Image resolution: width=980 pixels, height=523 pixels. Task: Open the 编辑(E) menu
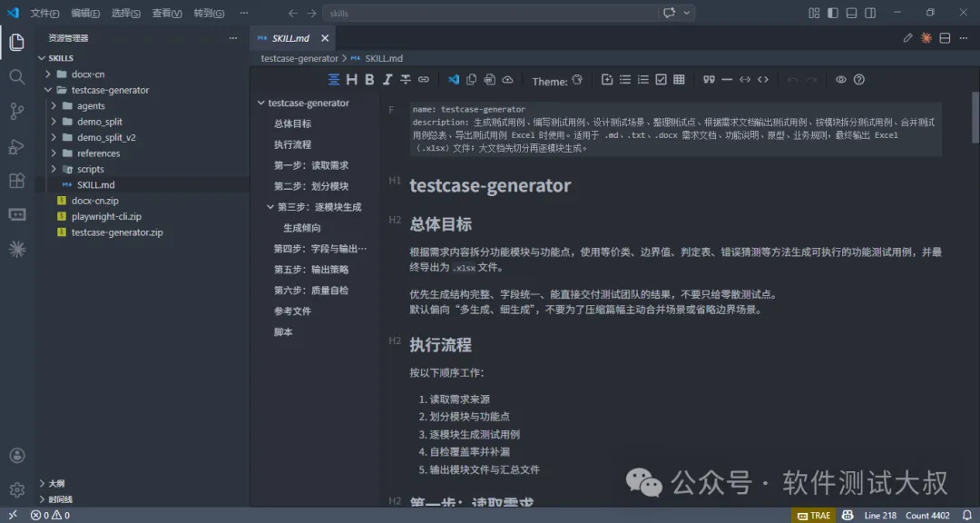[85, 13]
